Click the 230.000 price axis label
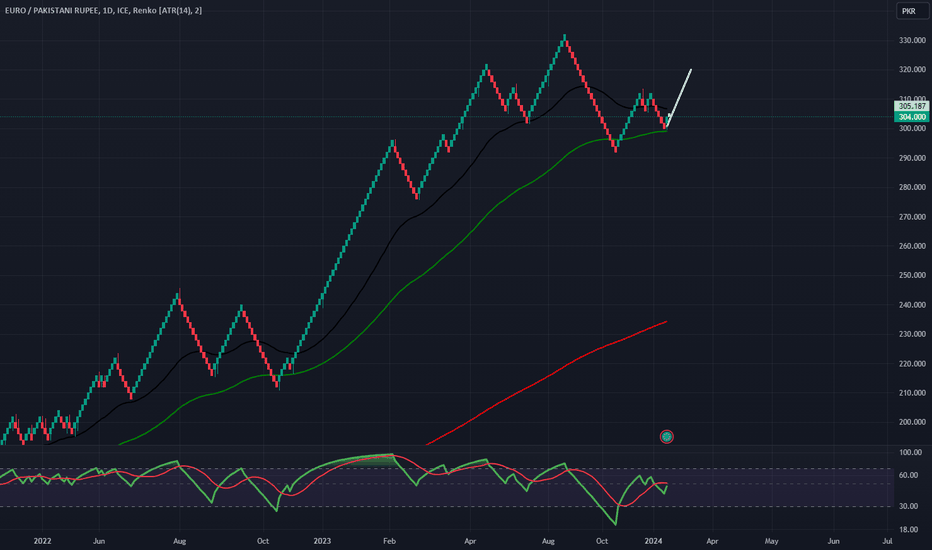 pyautogui.click(x=912, y=334)
